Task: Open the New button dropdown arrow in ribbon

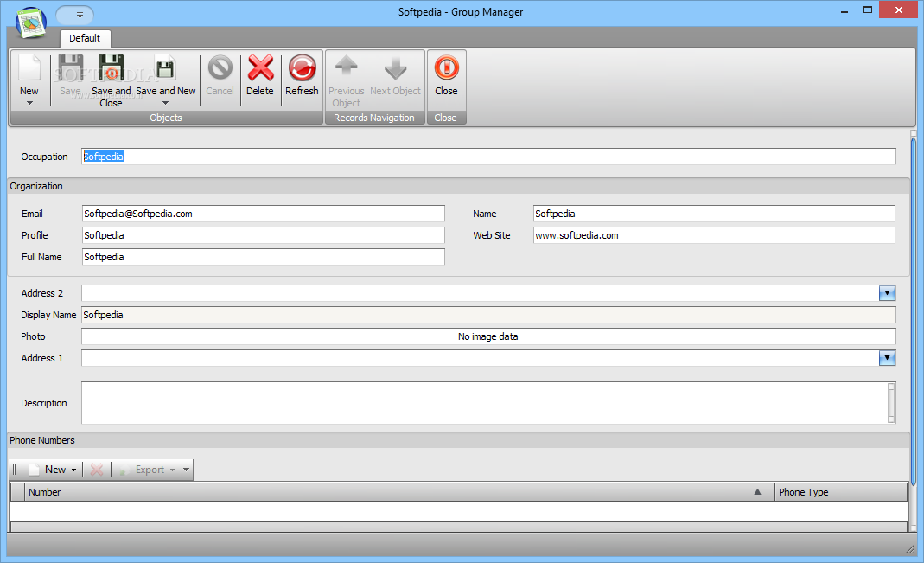Action: (29, 103)
